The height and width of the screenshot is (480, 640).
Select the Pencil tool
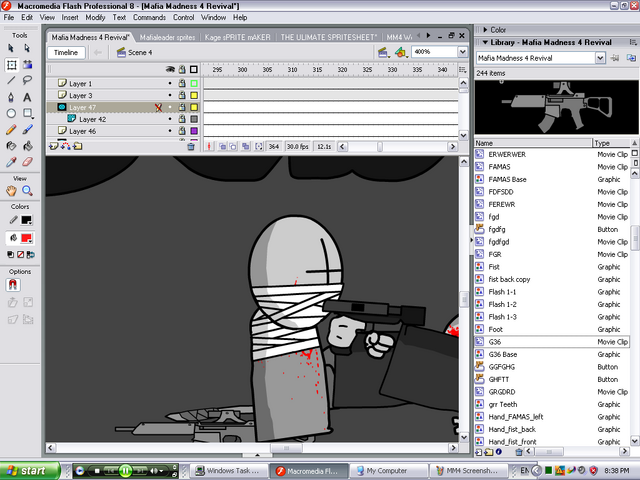11,130
